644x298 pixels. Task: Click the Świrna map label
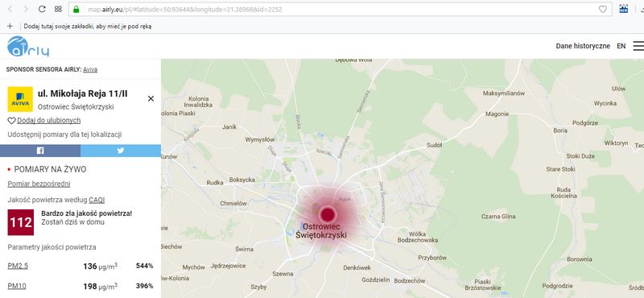[x=245, y=249]
